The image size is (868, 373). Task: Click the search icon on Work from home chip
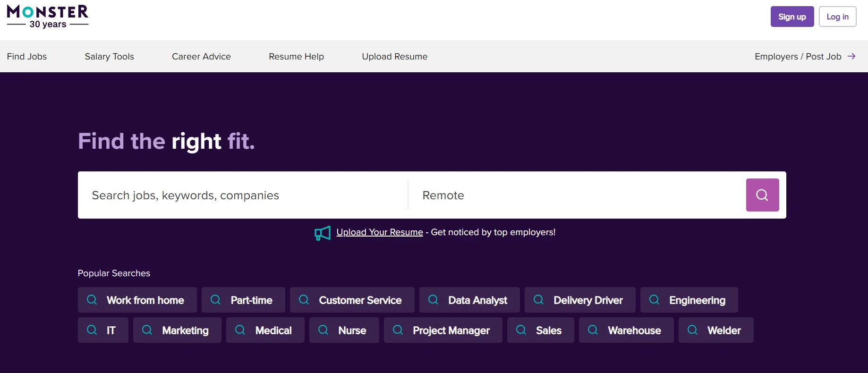tap(92, 300)
